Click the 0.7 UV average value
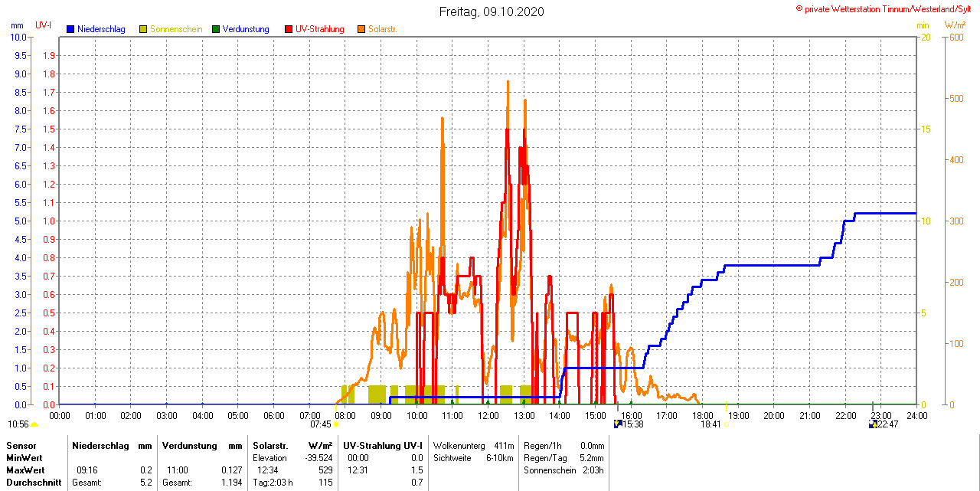This screenshot has width=980, height=491. point(417,483)
